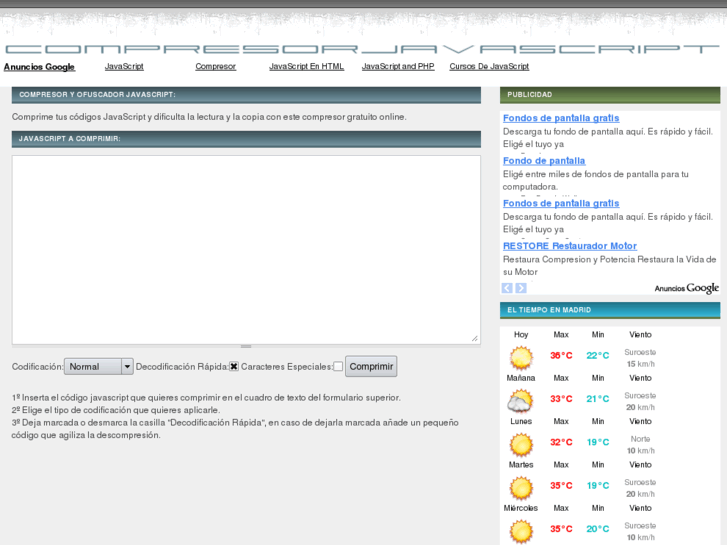Click Miércoles sun weather icon

click(521, 531)
